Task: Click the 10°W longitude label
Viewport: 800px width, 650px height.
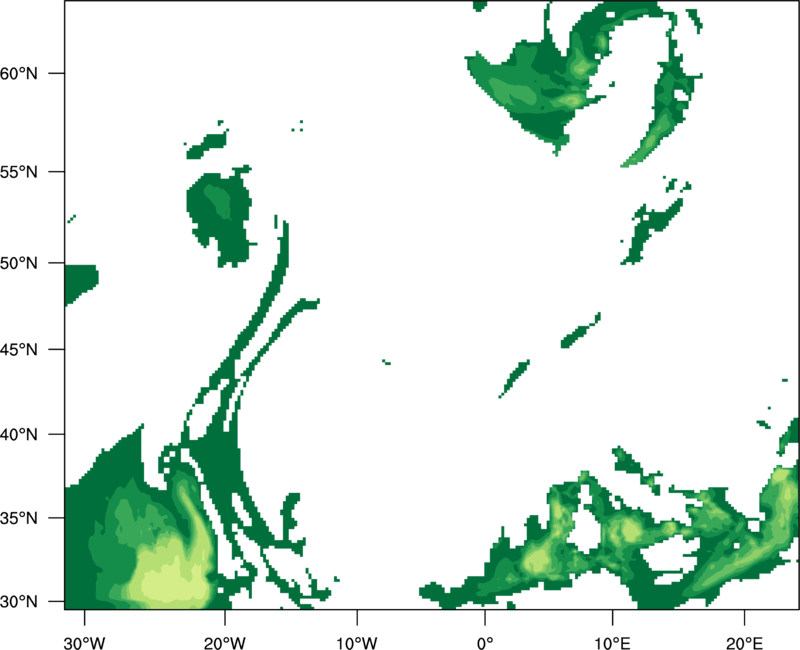Action: point(357,643)
